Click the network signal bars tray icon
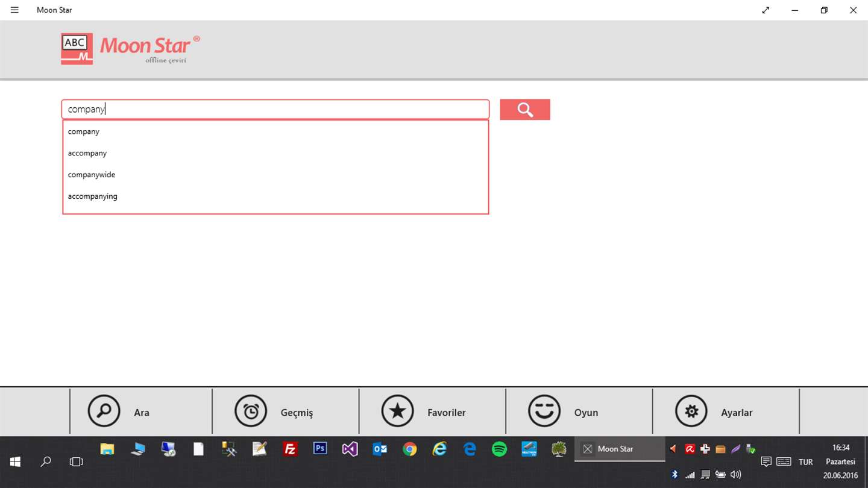This screenshot has width=868, height=488. coord(690,475)
